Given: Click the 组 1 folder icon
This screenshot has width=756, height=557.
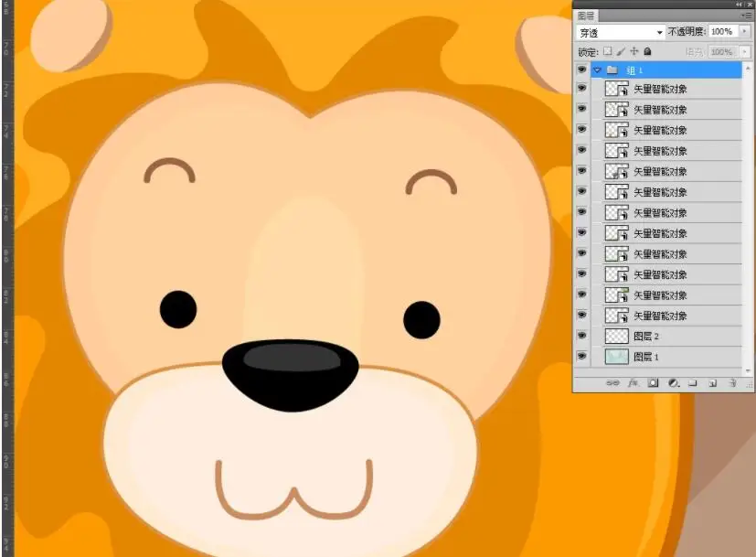Looking at the screenshot, I should tap(612, 70).
